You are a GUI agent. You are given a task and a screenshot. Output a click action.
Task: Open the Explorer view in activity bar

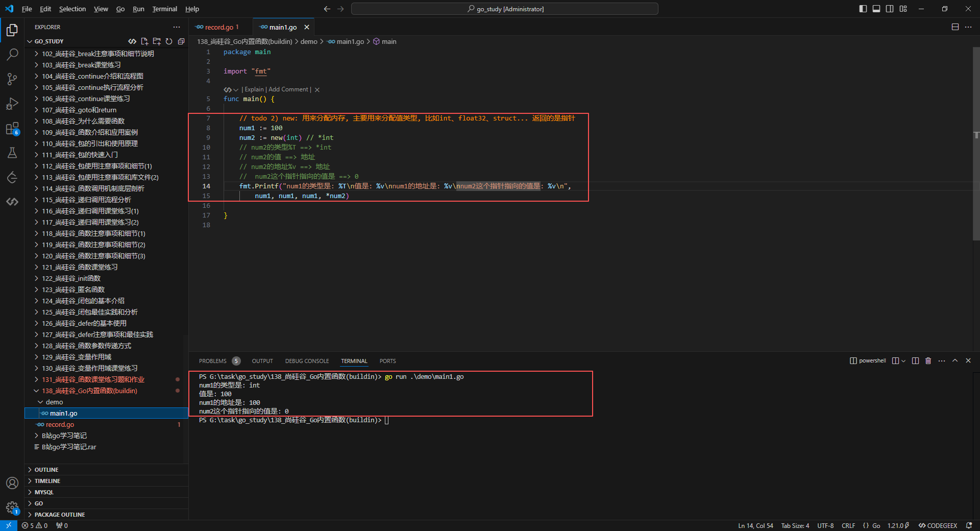point(12,30)
